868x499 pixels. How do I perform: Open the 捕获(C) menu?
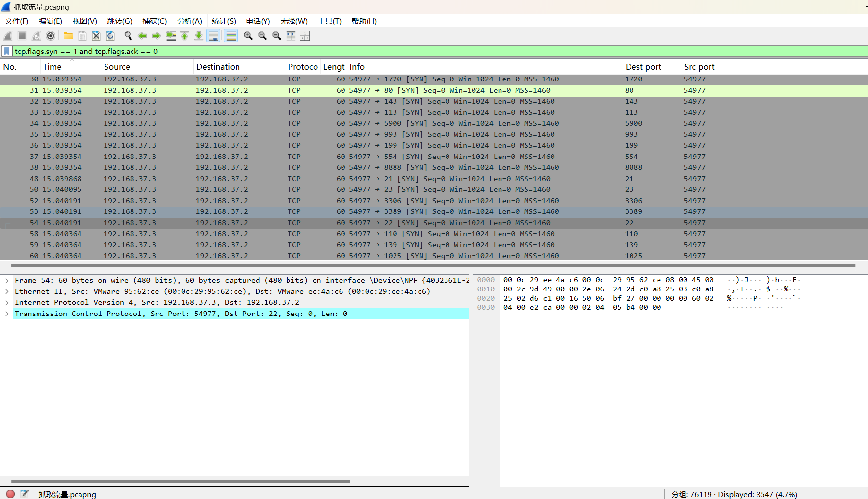point(155,21)
